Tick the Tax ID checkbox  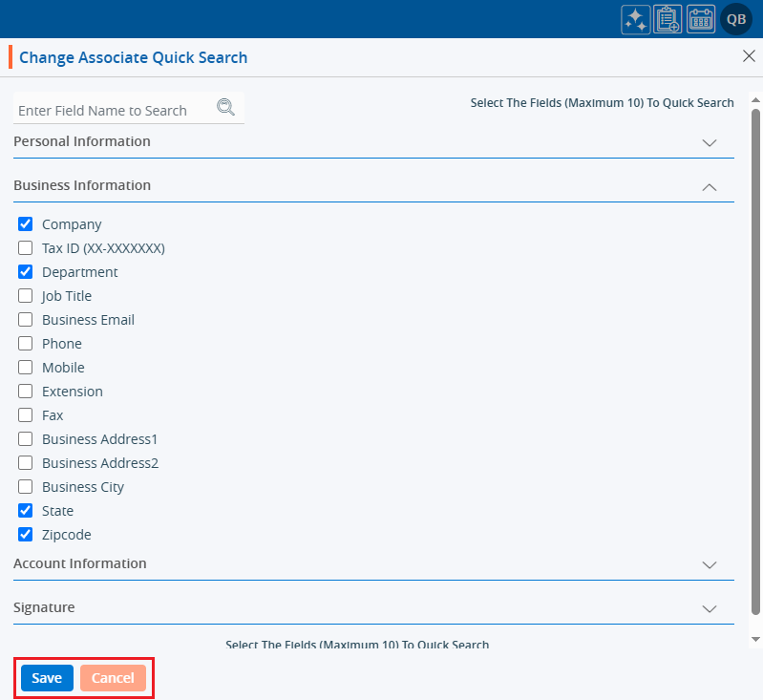click(x=26, y=248)
